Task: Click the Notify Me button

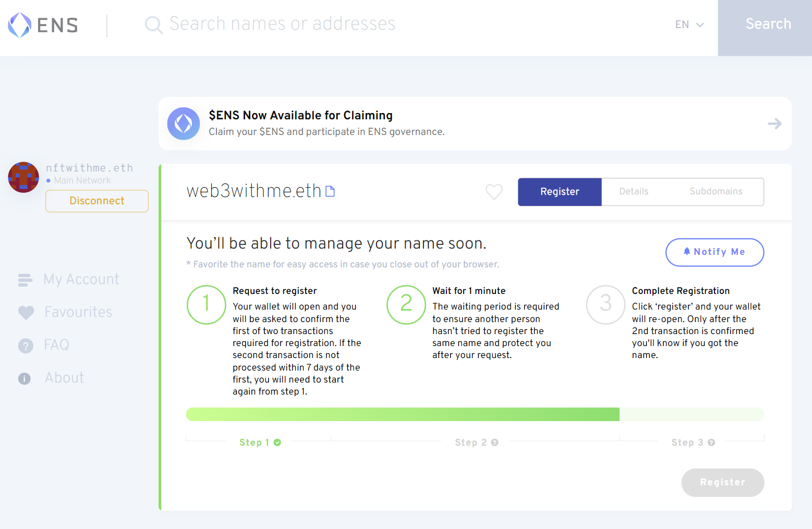Action: pyautogui.click(x=715, y=252)
